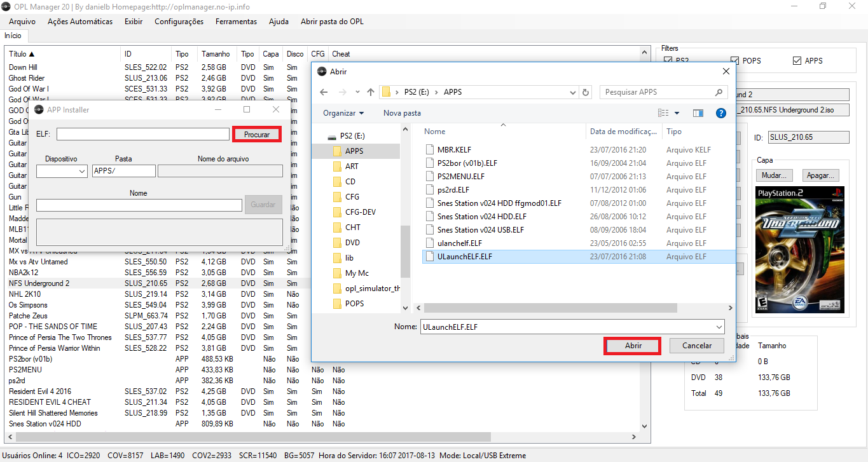Open the Organizar dropdown menu
The height and width of the screenshot is (462, 868).
[x=343, y=113]
